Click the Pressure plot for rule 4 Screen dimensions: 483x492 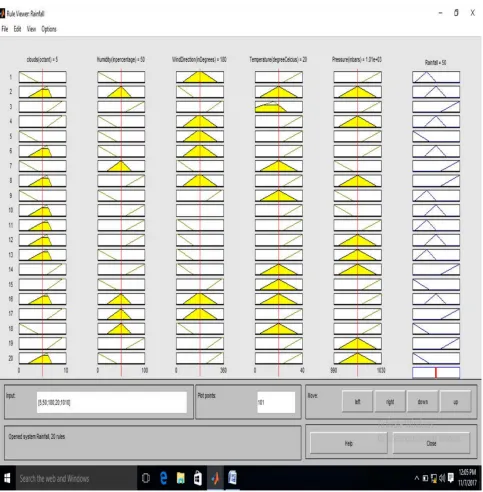(x=357, y=121)
